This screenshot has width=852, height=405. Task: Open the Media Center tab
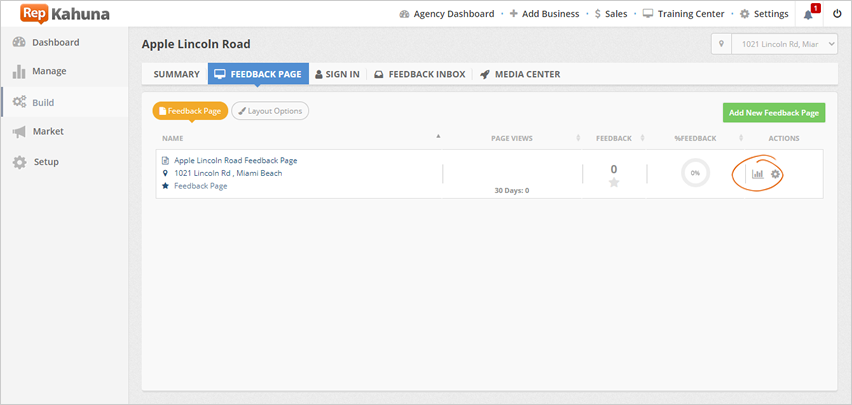[x=520, y=74]
